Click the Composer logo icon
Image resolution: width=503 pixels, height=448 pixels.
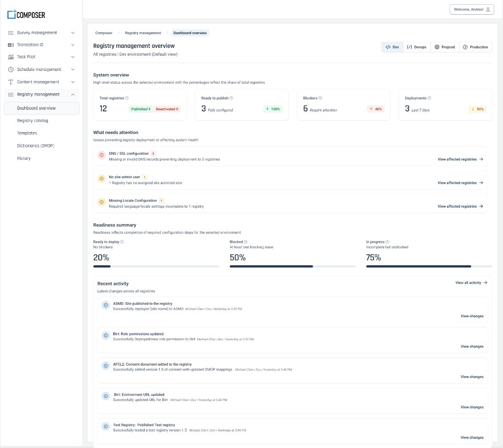12,14
